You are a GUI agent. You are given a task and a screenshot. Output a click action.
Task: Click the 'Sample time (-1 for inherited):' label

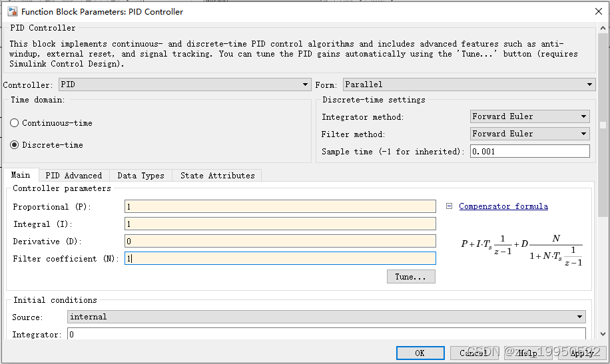click(394, 152)
